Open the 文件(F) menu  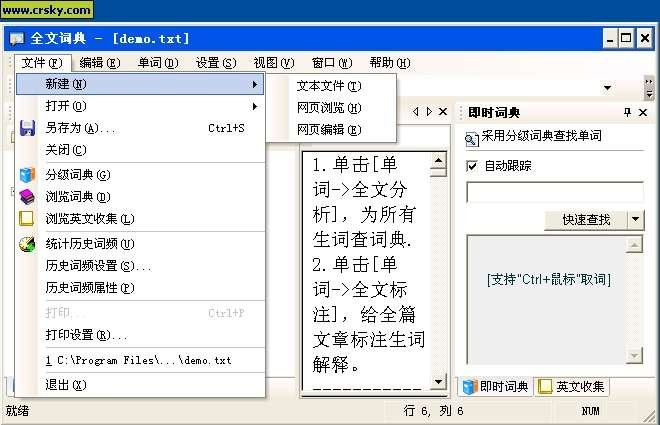point(42,63)
